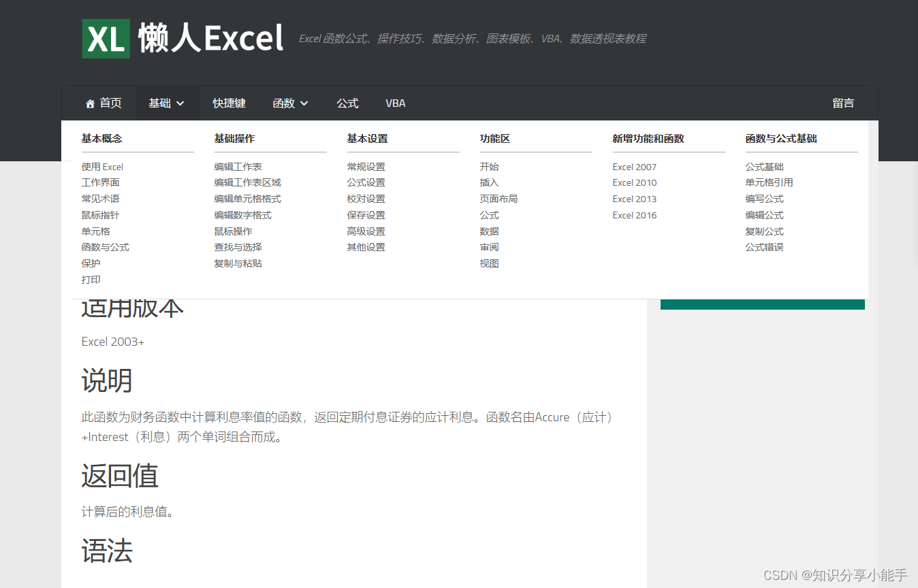Expand the 函数 dropdown chevron
This screenshot has height=588, width=918.
[x=304, y=103]
